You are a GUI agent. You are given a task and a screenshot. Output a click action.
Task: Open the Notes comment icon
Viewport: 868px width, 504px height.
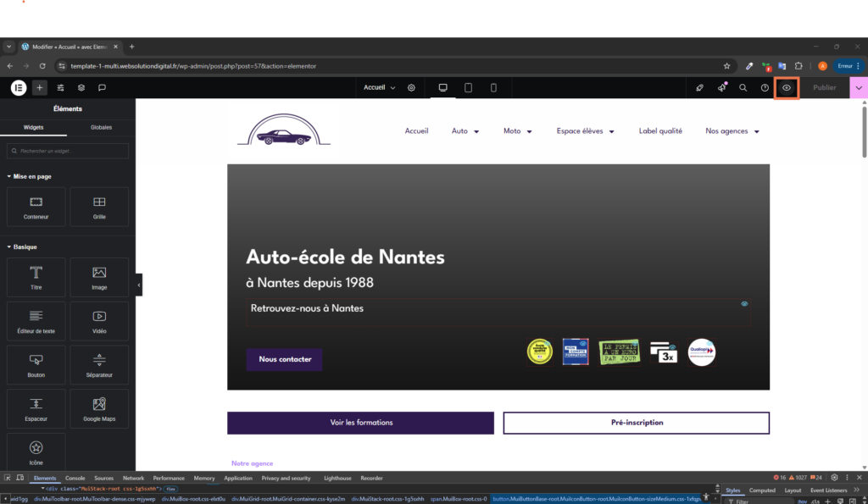tap(102, 87)
